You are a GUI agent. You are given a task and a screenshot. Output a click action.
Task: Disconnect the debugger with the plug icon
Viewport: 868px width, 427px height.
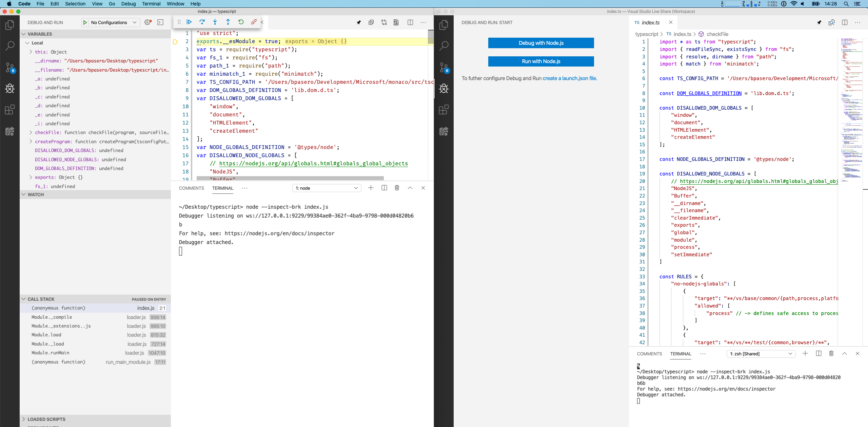coord(254,22)
